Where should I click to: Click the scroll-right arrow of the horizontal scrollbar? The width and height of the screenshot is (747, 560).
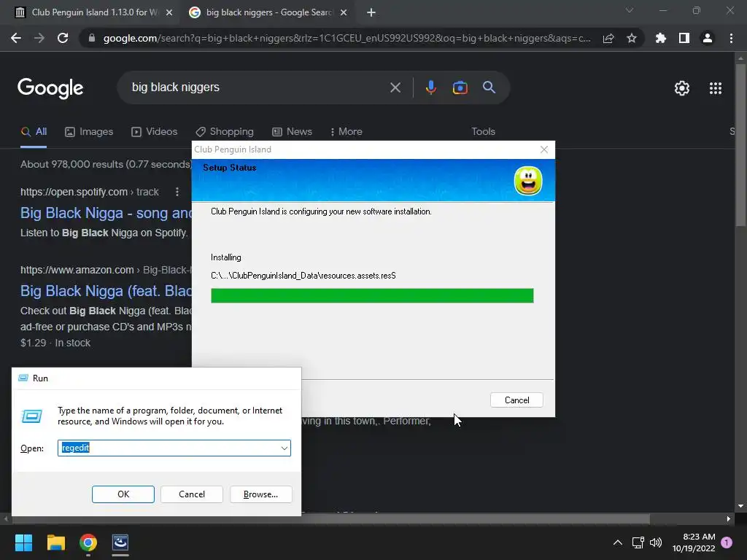click(x=729, y=518)
